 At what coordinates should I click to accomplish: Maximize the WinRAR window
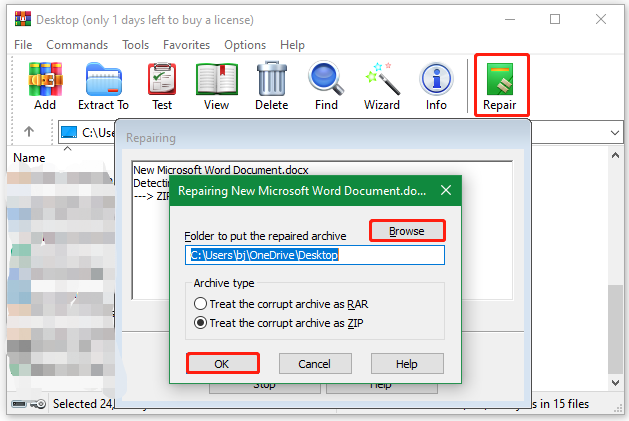[555, 19]
